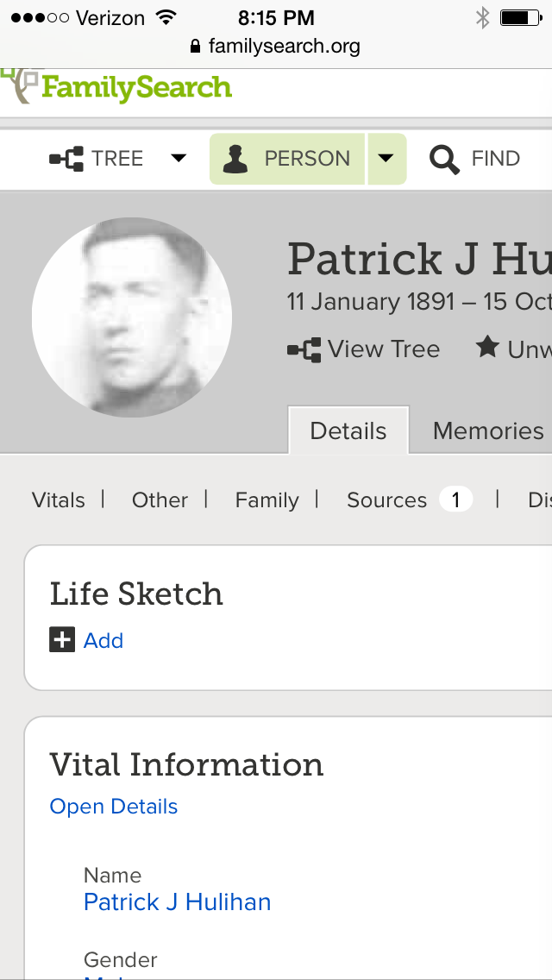Toggle the star Unwatch icon

coord(487,346)
